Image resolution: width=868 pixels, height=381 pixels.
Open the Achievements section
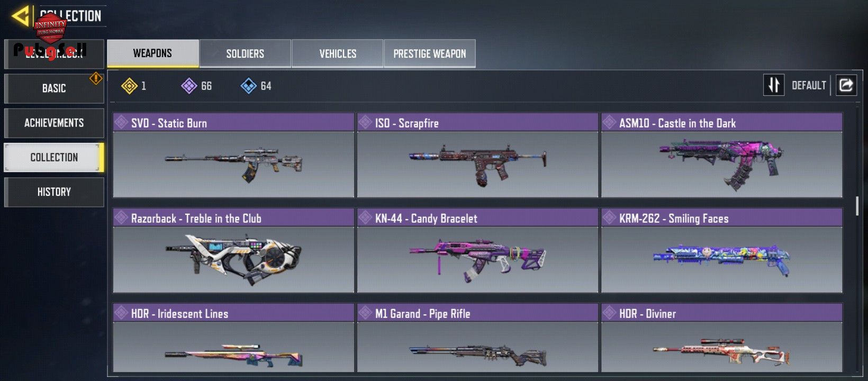[54, 123]
